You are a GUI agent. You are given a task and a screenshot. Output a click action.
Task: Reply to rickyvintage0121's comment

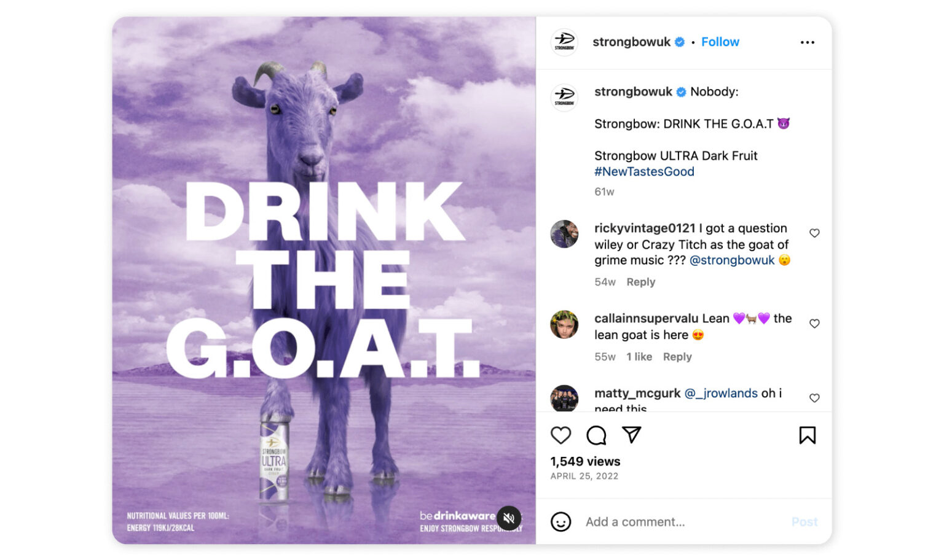pos(640,282)
